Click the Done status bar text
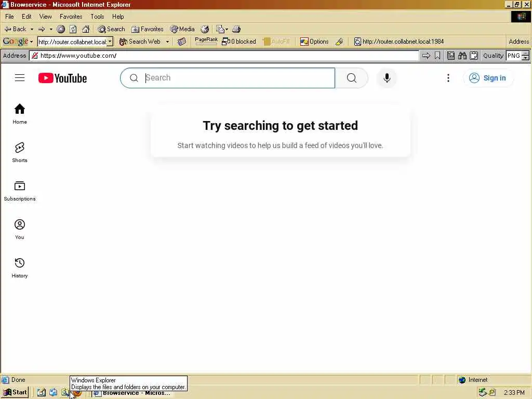The image size is (532, 399). [18, 380]
